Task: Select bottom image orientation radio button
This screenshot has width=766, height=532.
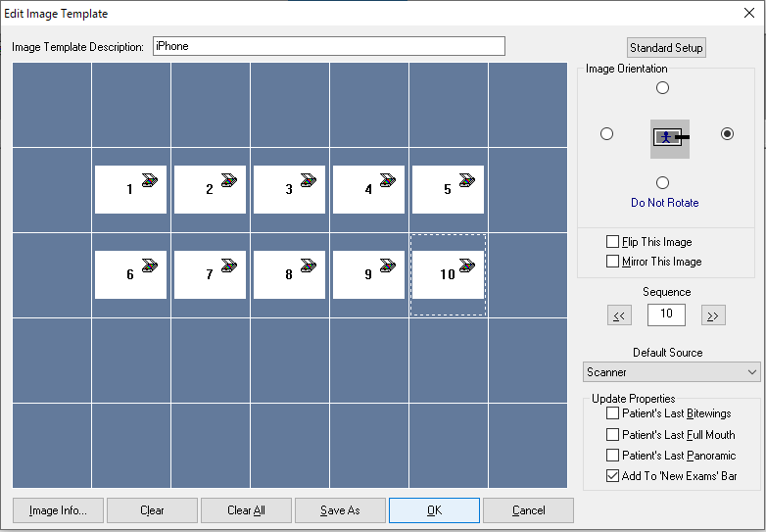Action: point(662,182)
